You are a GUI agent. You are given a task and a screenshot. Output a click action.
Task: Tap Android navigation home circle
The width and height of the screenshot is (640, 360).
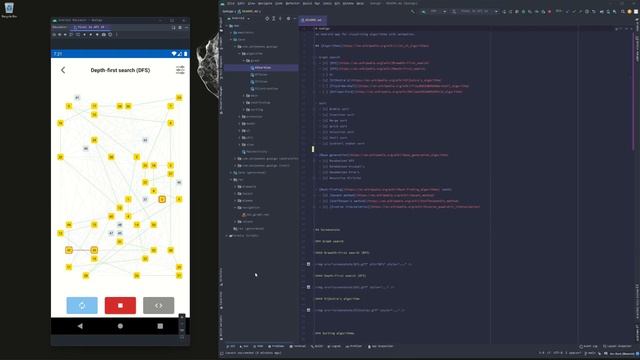point(120,326)
